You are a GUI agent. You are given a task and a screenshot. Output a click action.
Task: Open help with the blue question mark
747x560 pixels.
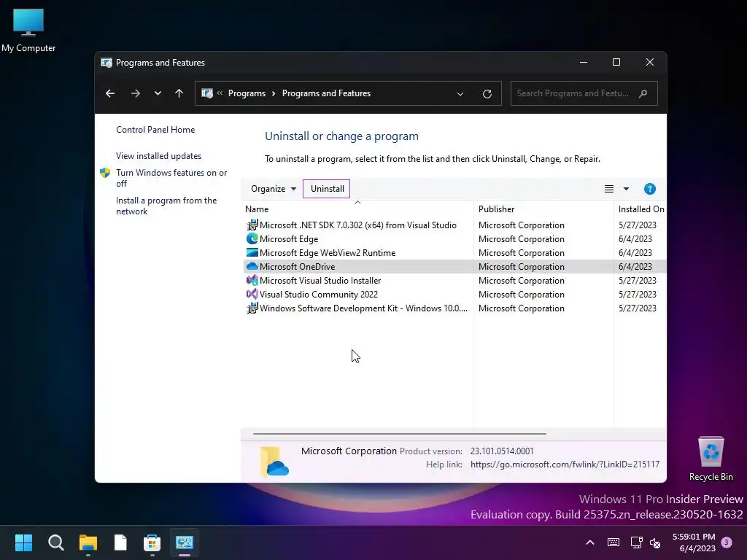click(650, 189)
